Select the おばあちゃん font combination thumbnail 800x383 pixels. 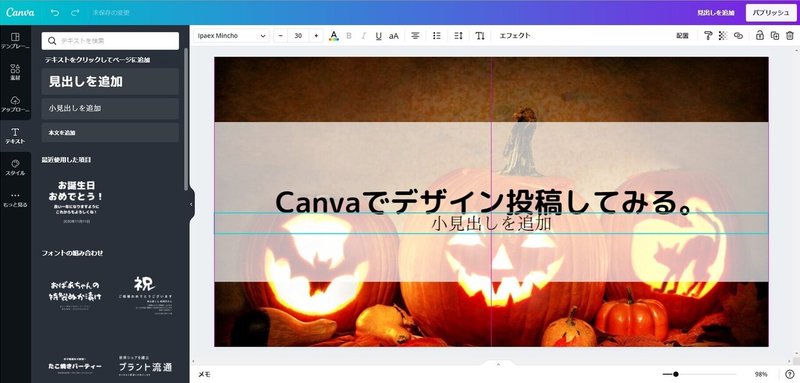pos(76,295)
